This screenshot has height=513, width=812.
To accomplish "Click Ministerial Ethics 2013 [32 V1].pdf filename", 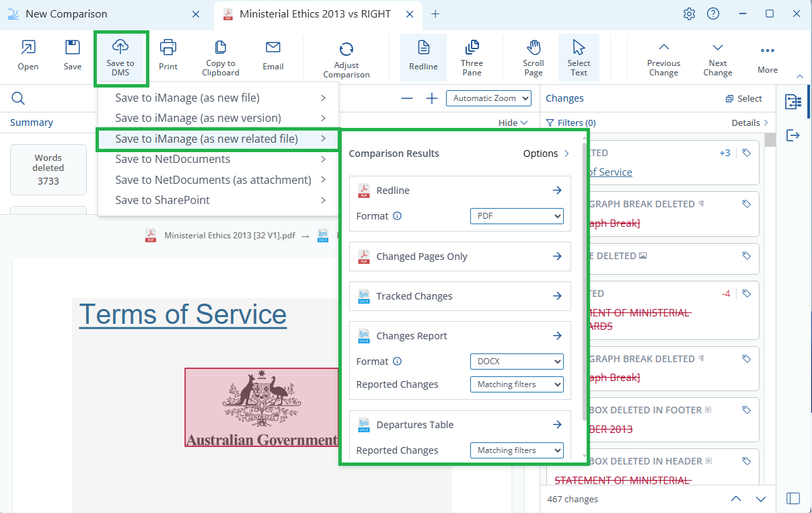I will [229, 236].
